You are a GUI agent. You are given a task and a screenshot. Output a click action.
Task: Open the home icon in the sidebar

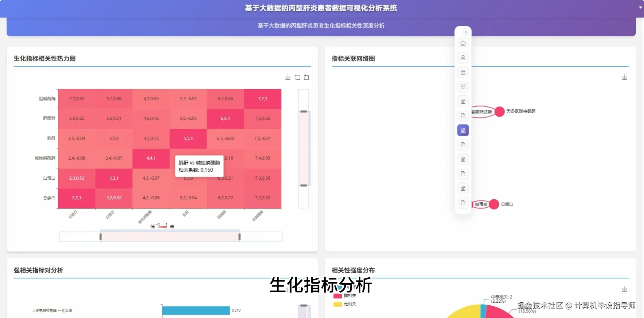(463, 43)
